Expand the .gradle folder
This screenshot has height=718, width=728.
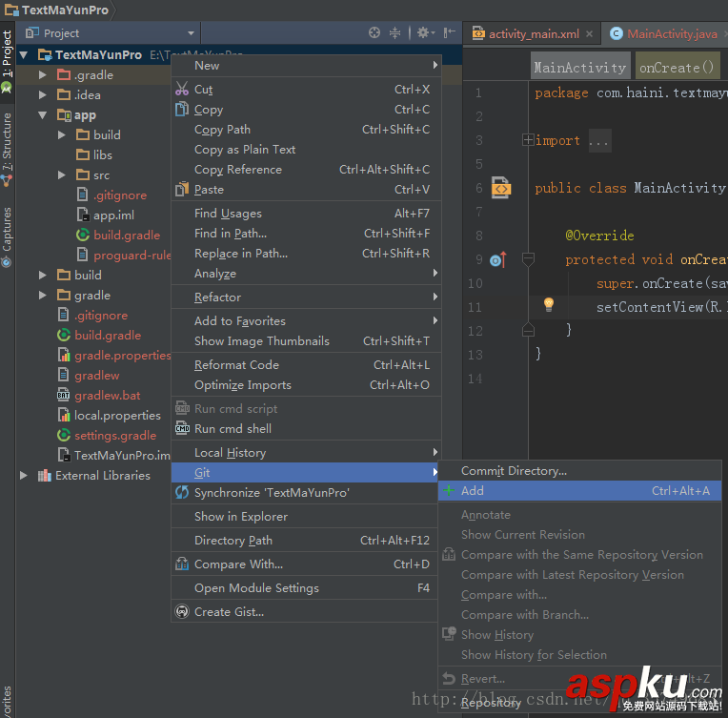tap(42, 74)
